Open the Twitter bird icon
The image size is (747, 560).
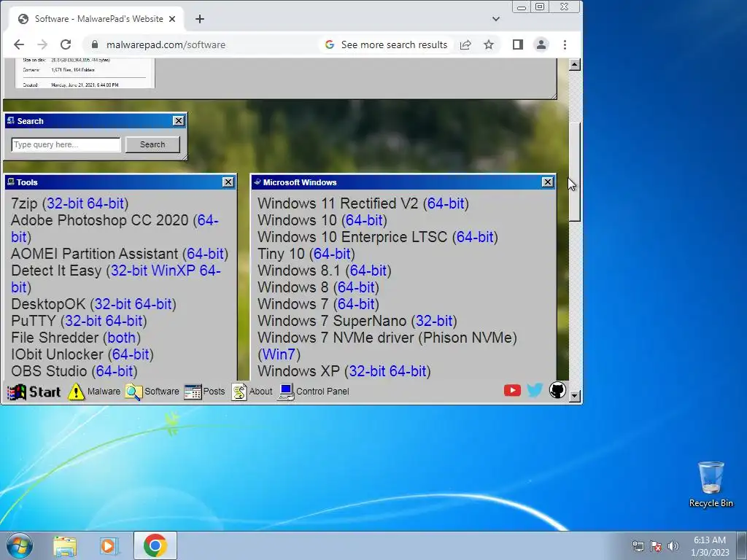point(535,391)
